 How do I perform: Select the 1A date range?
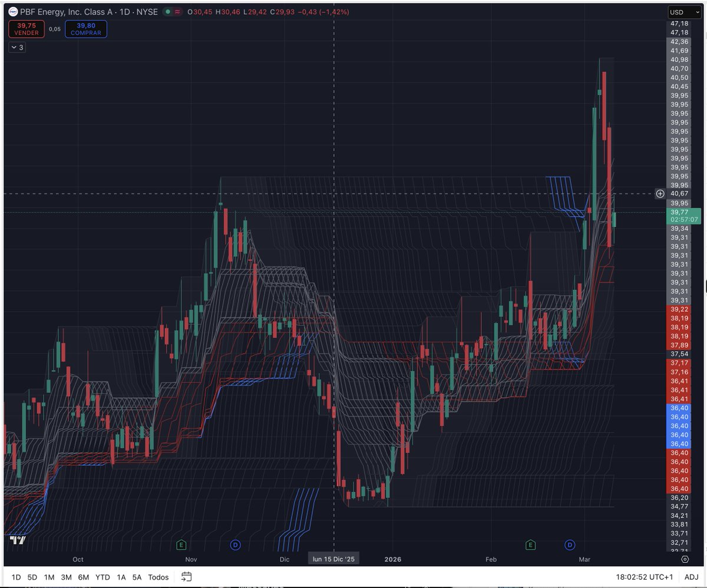pos(121,577)
